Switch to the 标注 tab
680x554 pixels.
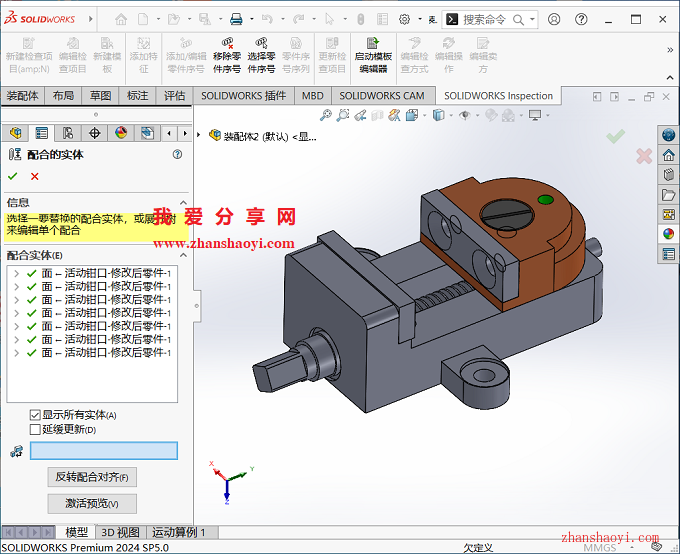pyautogui.click(x=137, y=95)
